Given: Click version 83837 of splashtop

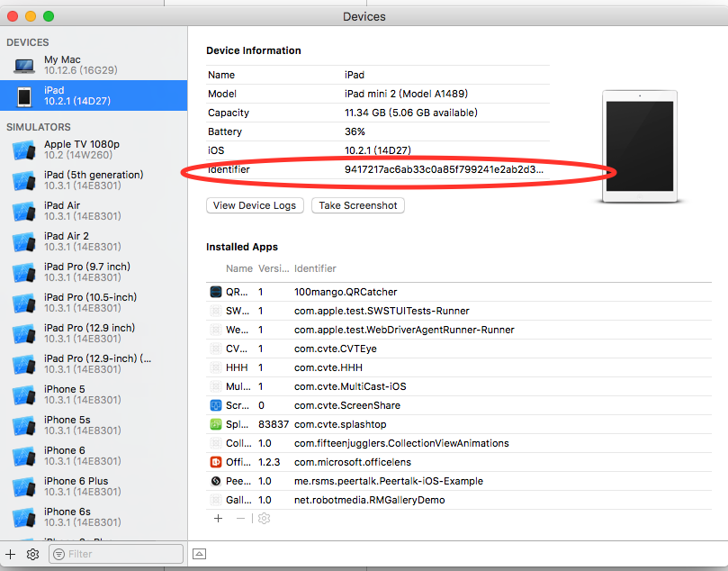Looking at the screenshot, I should (274, 424).
